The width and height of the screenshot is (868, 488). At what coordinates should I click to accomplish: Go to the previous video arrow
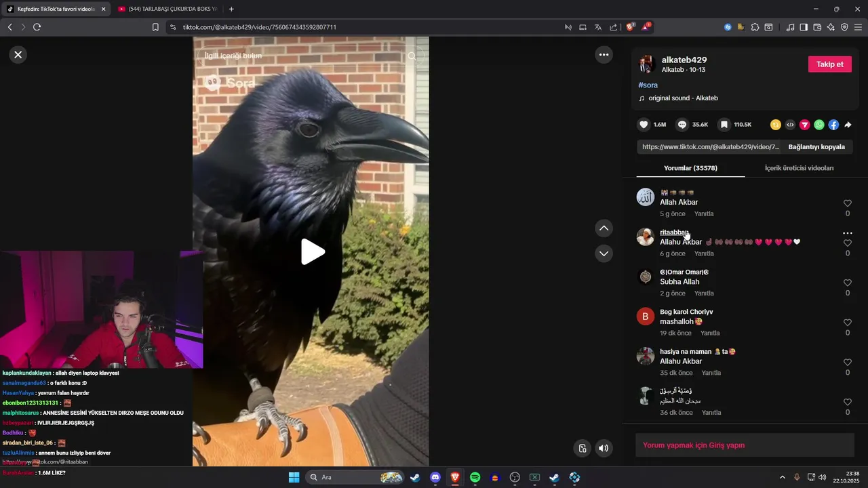click(x=604, y=228)
